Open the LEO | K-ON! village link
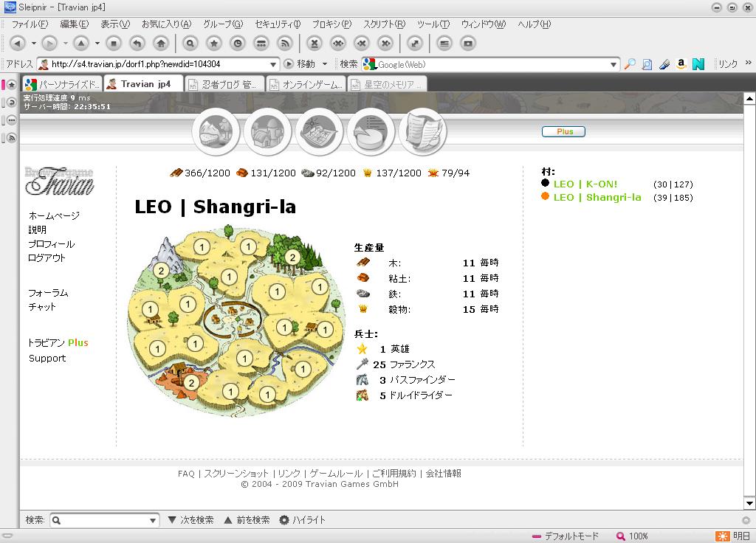The image size is (756, 543). pyautogui.click(x=585, y=184)
